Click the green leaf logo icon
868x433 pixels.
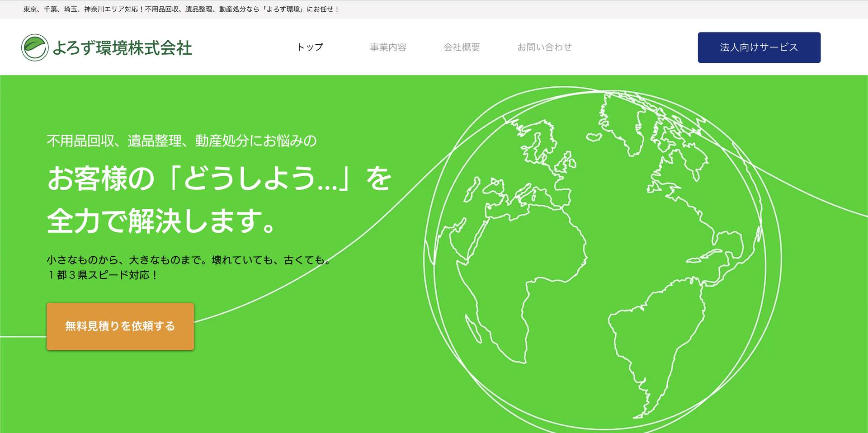[x=35, y=47]
